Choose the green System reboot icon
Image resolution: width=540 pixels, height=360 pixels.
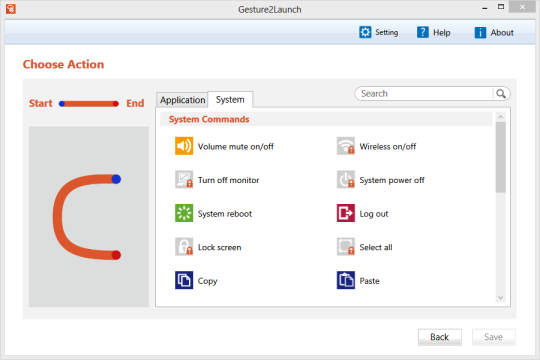coord(184,213)
